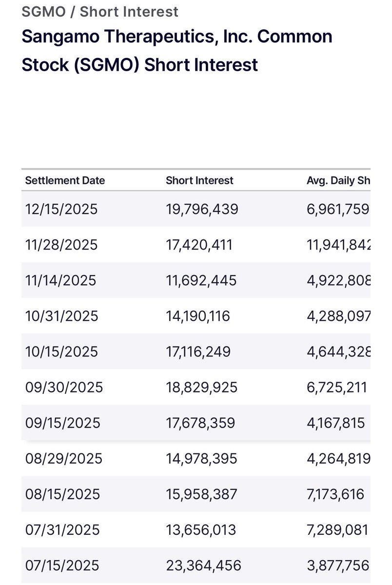
Task: Select the Short Interest breadcrumb text
Action: coord(129,11)
